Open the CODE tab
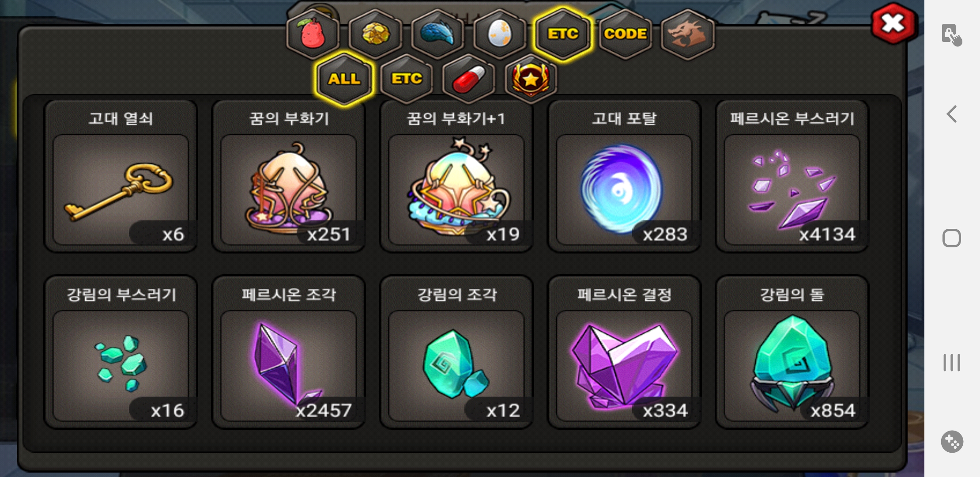 (625, 34)
